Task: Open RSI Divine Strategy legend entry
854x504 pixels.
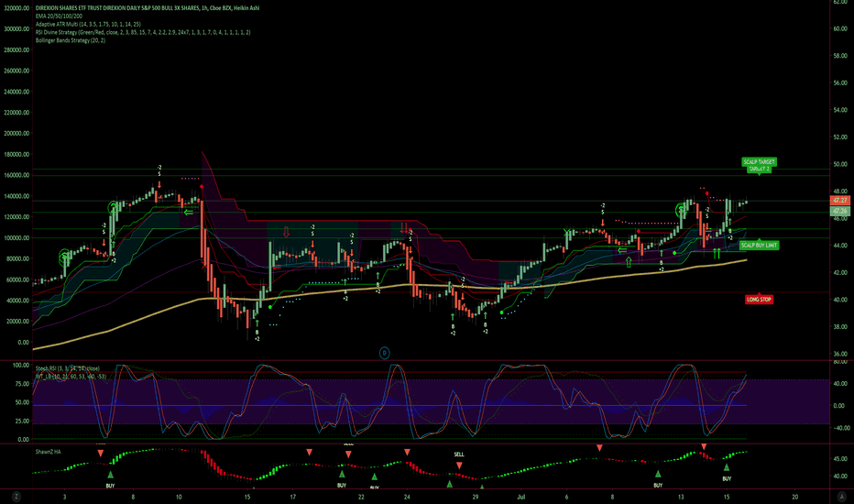Action: click(x=143, y=32)
